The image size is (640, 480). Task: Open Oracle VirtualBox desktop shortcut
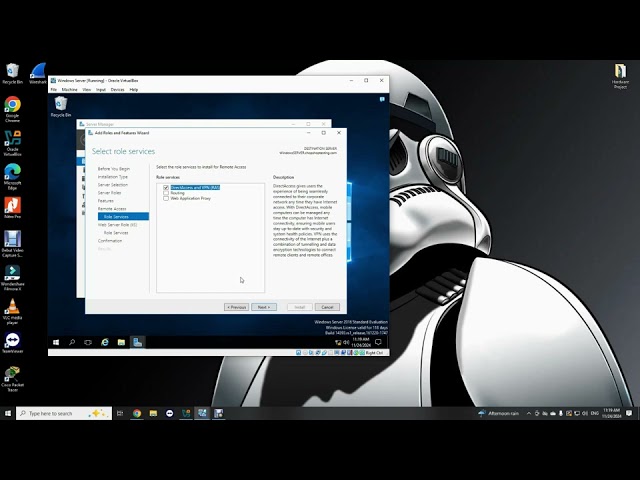[x=12, y=143]
